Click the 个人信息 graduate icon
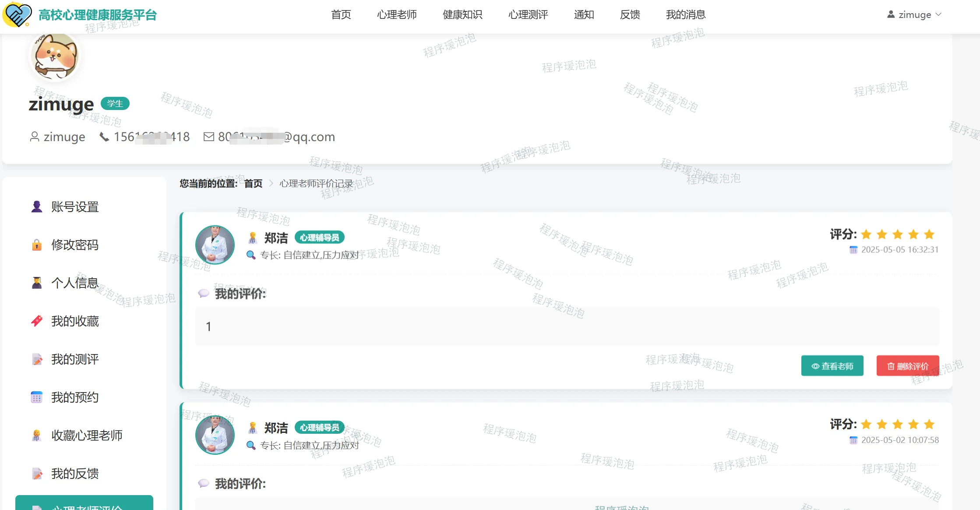The image size is (980, 510). 37,283
